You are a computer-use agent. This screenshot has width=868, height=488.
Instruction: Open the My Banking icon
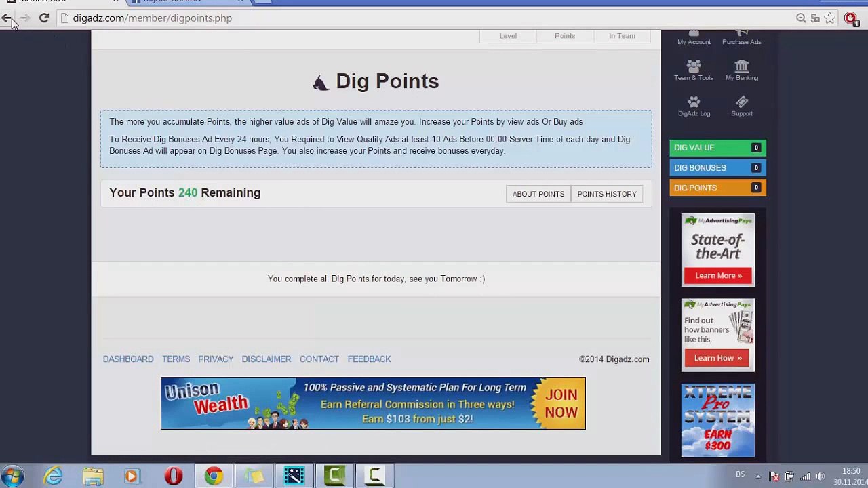click(x=742, y=70)
